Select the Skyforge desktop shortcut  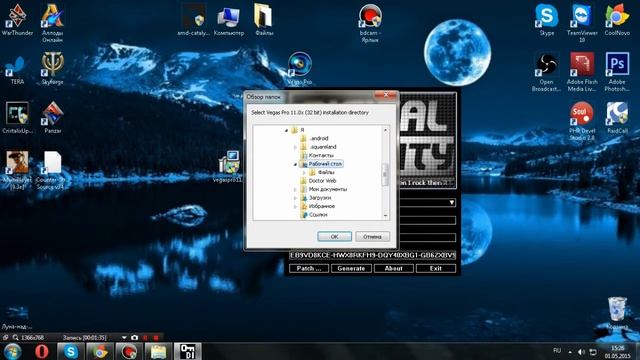[x=52, y=69]
